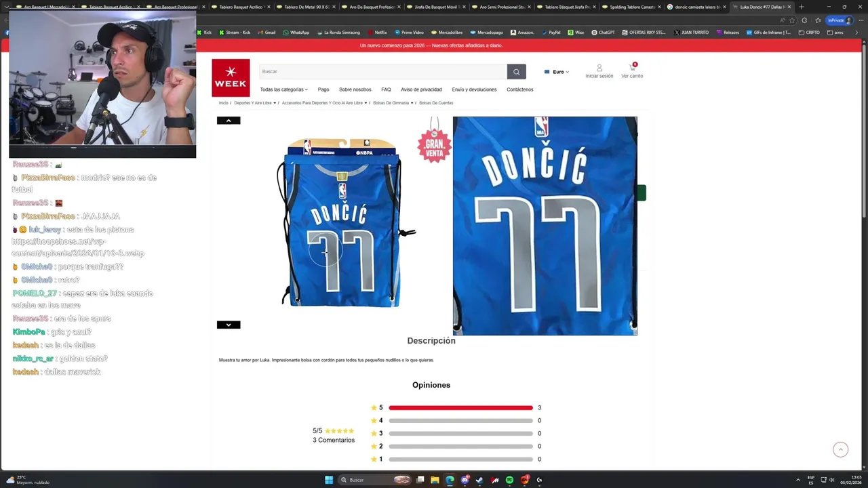
Task: Click the Buscar product search field
Action: click(x=382, y=72)
